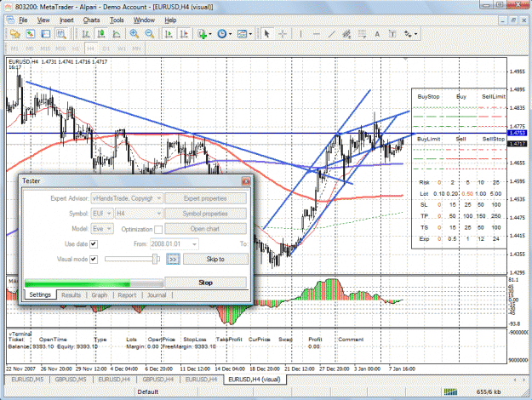
Task: Switch timeframe to M1
Action: 14,49
